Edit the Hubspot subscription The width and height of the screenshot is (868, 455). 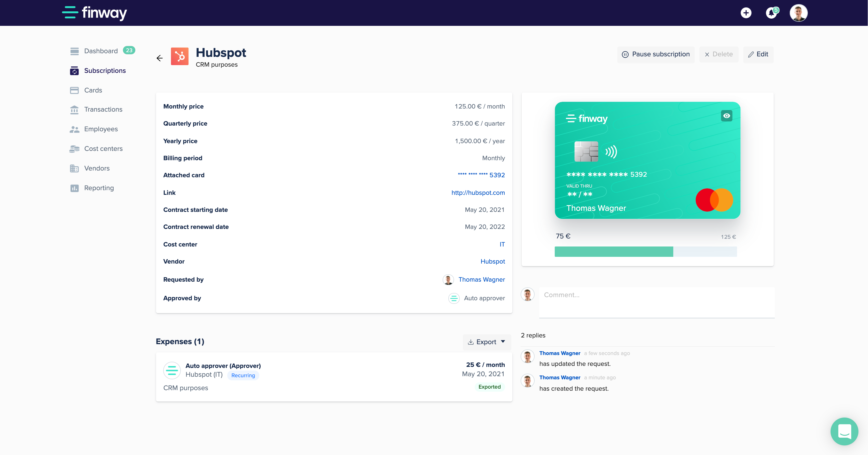[x=758, y=54]
